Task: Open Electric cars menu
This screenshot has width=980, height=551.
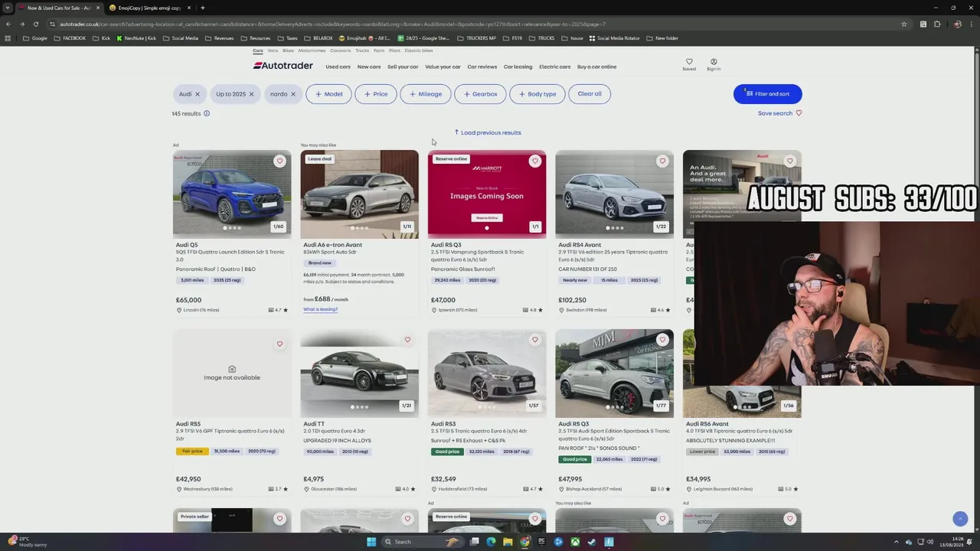Action: click(x=554, y=67)
